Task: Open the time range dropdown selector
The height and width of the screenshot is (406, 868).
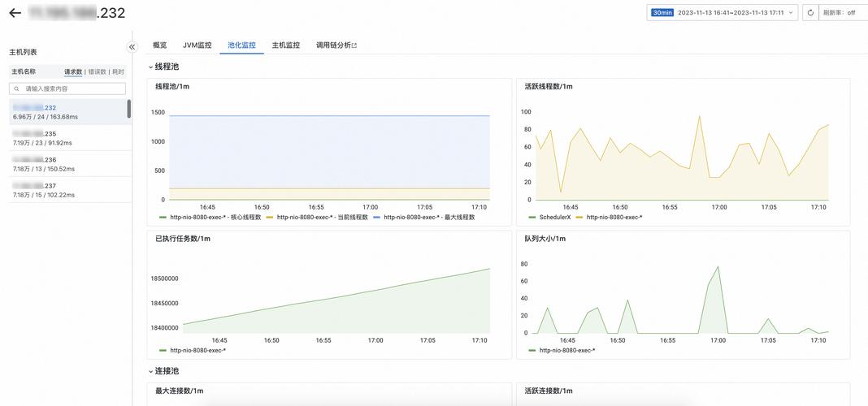Action: pos(723,13)
